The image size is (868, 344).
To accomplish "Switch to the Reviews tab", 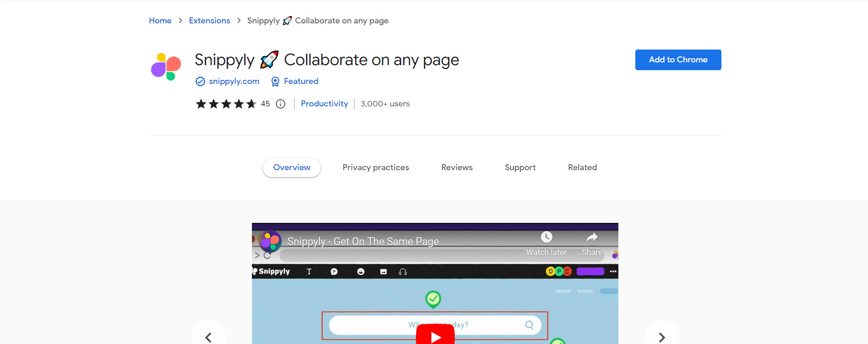I will tap(457, 167).
